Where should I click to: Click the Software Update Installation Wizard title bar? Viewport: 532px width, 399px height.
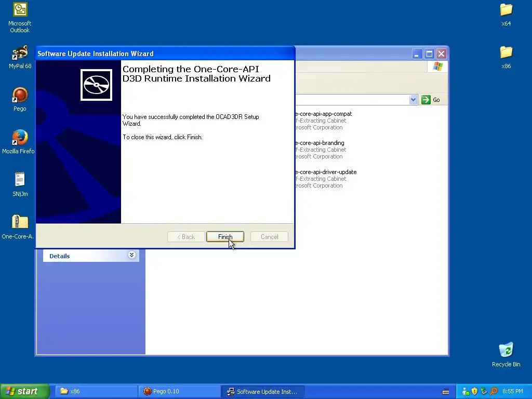(165, 54)
